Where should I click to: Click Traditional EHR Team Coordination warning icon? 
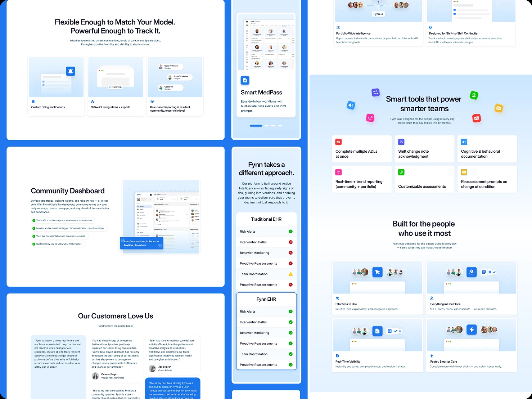290,274
